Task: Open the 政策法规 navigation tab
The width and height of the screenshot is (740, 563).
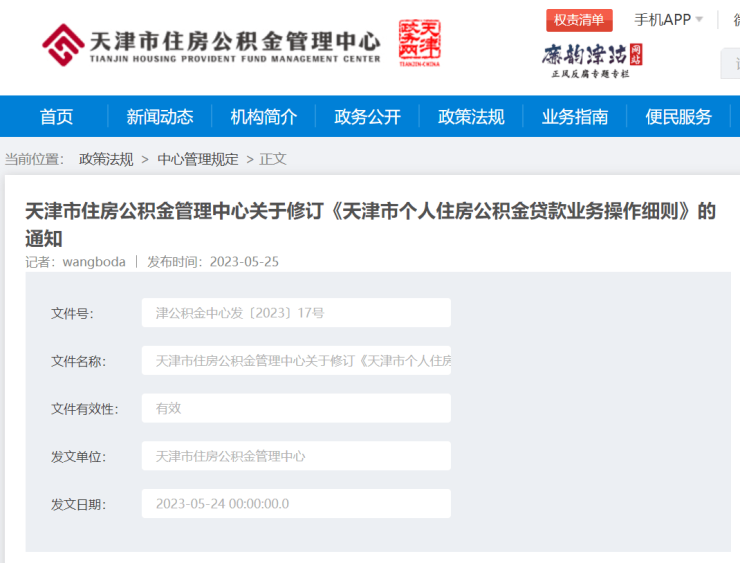Action: 471,117
